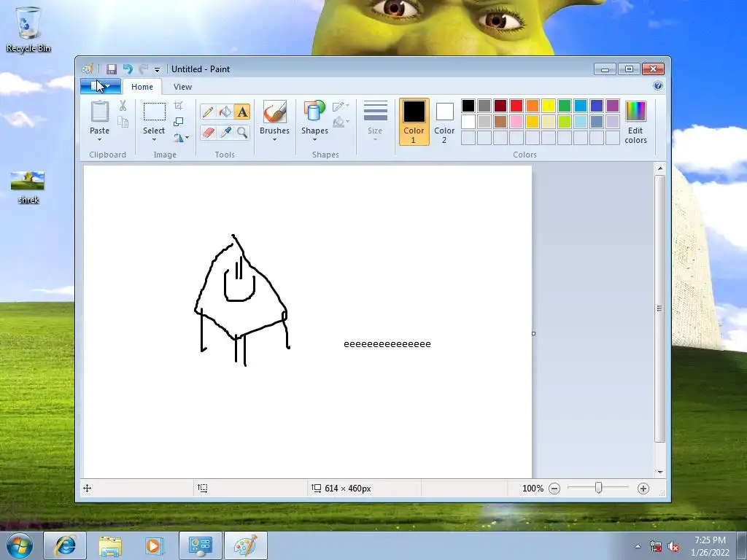747x560 pixels.
Task: Pick the green color swatch
Action: [565, 106]
